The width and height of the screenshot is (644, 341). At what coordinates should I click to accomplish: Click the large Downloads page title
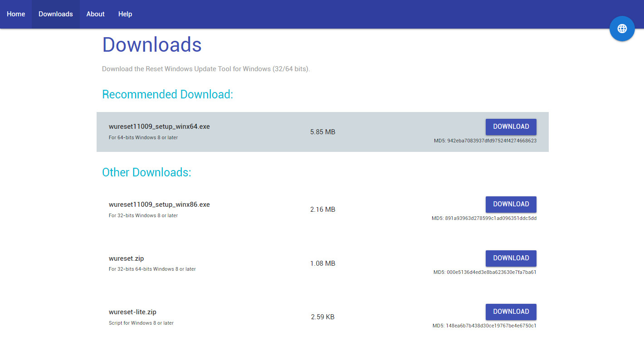pos(152,45)
